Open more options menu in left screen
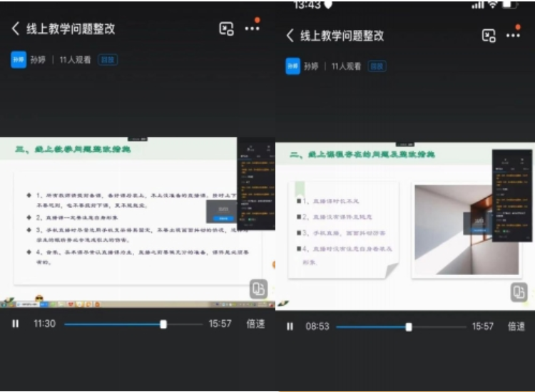The height and width of the screenshot is (392, 535). (252, 29)
